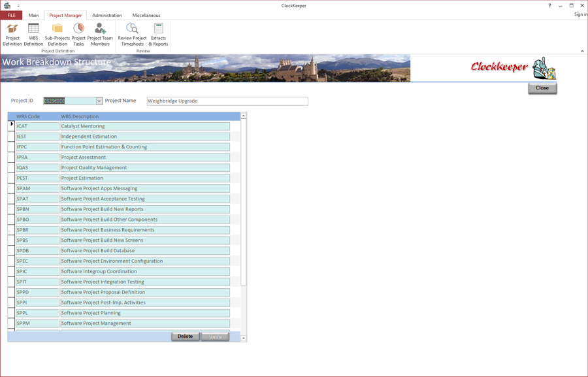This screenshot has width=588, height=377.
Task: Click the Project ID value field
Action: (x=69, y=101)
